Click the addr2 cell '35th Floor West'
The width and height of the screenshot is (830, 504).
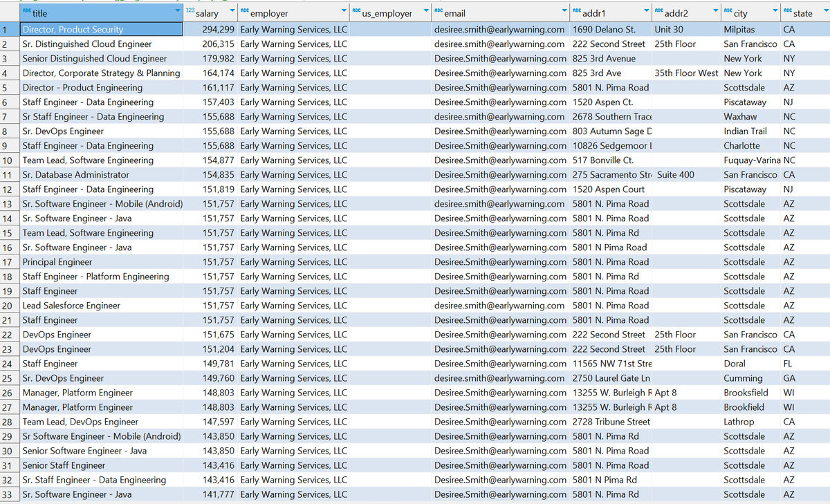click(686, 73)
